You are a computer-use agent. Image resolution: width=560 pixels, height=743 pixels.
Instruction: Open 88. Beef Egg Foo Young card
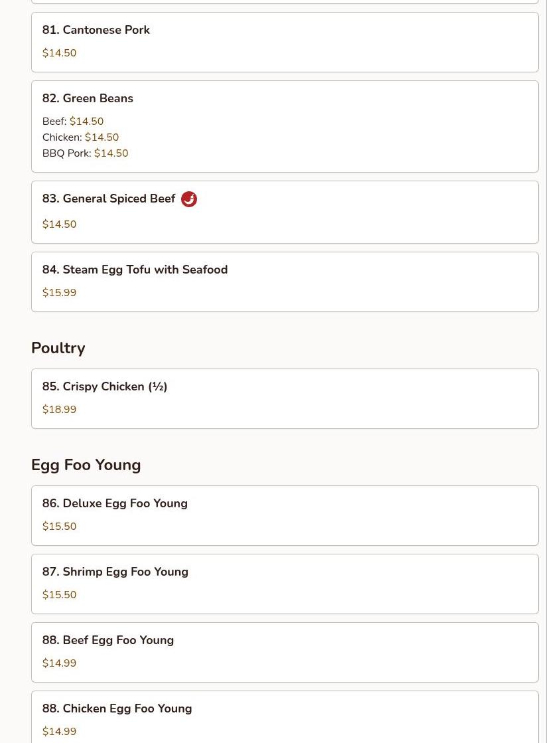pos(285,653)
